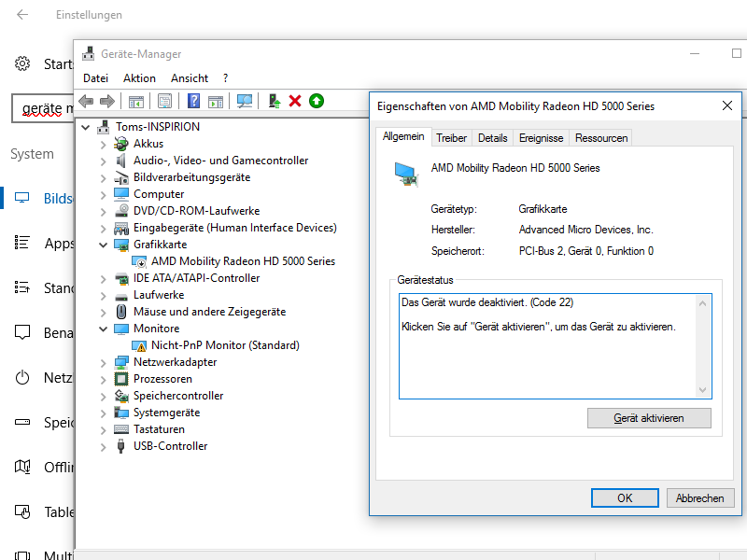Screen dimensions: 747x560
Task: Click the 'Advanced Micro Devices, Inc.' text
Action: 585,230
